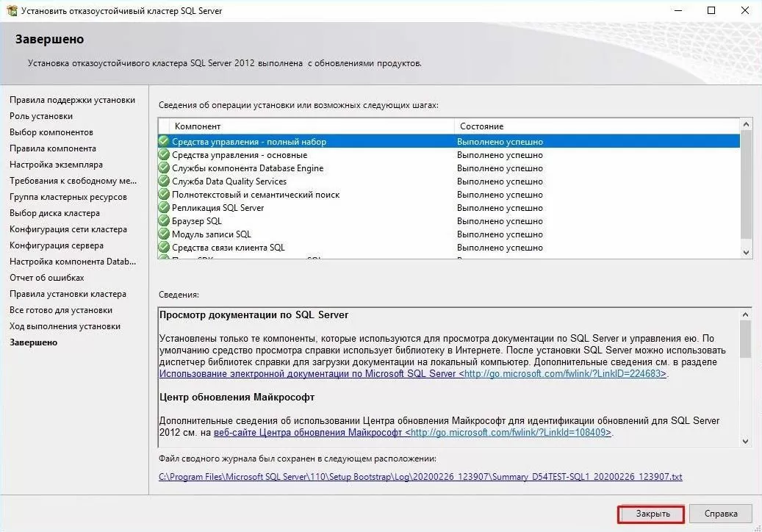Click green check icon beside Полнотекстовый и семантический поиск

[165, 194]
